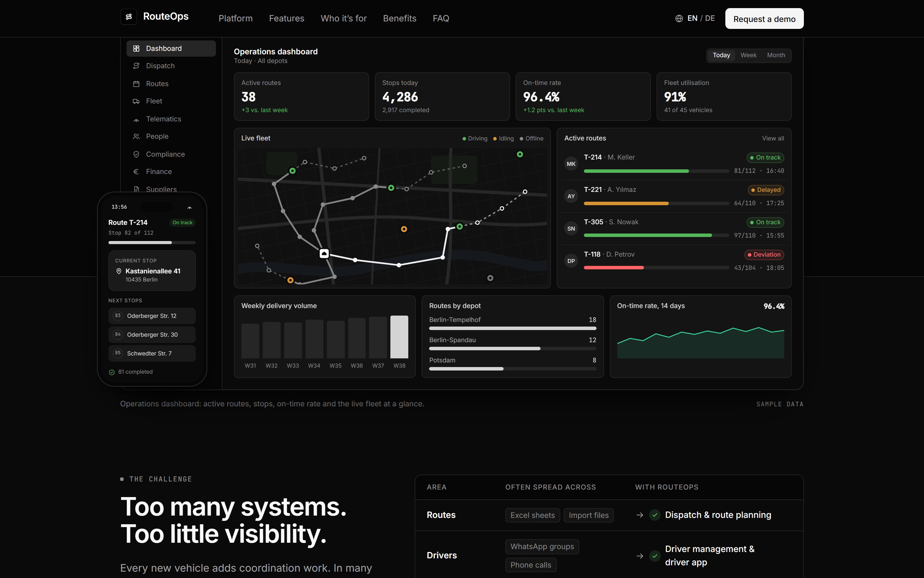Select the Today time range
Viewport: 924px width, 578px height.
click(x=721, y=55)
